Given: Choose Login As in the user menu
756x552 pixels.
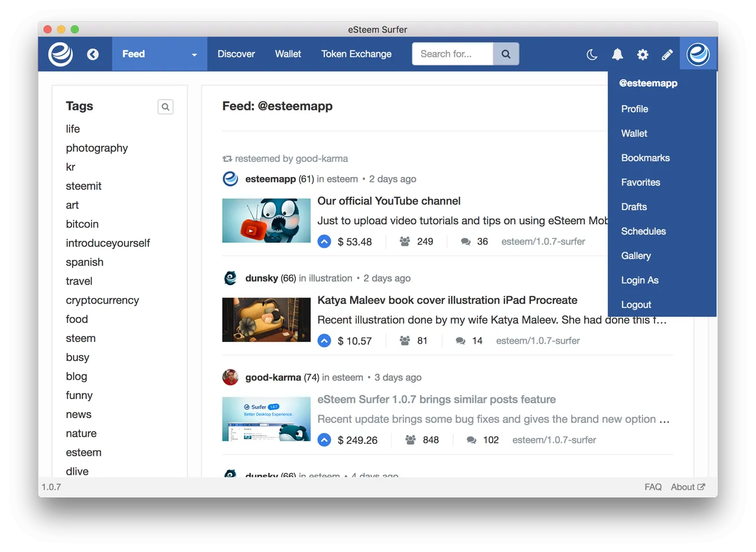Looking at the screenshot, I should point(640,280).
